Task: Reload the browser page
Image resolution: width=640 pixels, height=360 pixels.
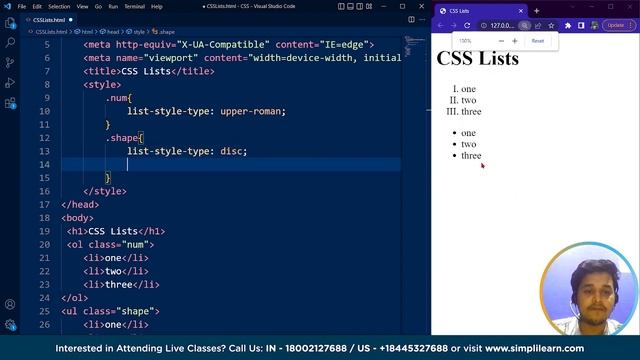Action: click(467, 25)
